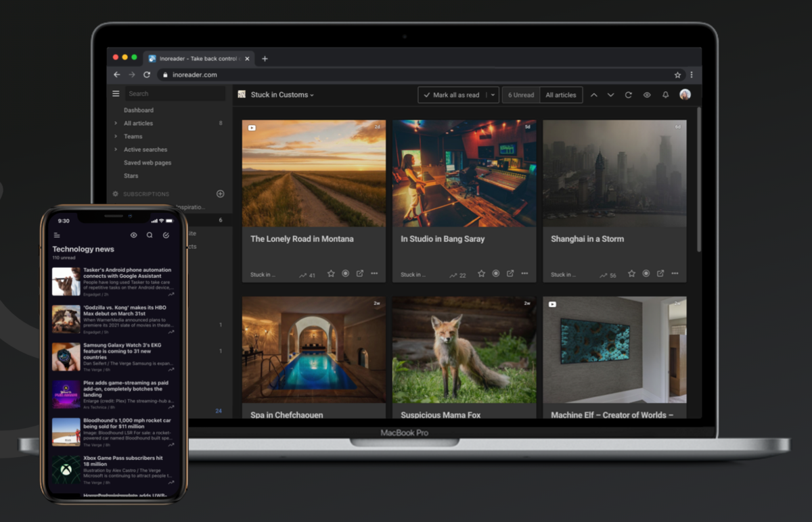812x522 pixels.
Task: Switch unread filter by clicking '6 Unread'
Action: pyautogui.click(x=520, y=95)
